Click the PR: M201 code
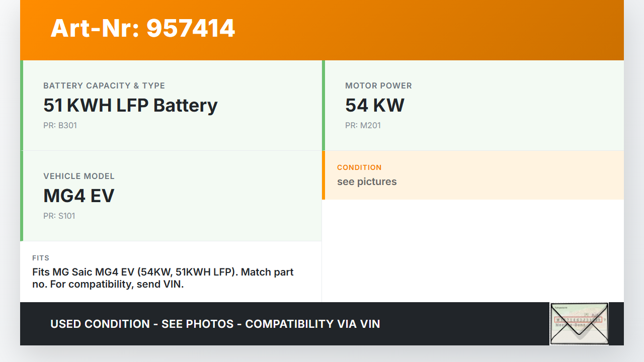This screenshot has height=362, width=644. pos(363,125)
